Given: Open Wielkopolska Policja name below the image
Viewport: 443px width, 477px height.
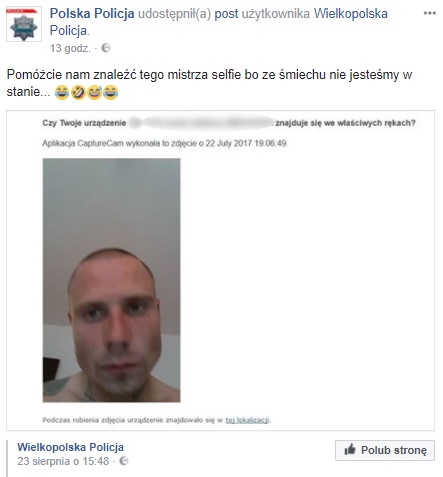Looking at the screenshot, I should click(x=70, y=447).
